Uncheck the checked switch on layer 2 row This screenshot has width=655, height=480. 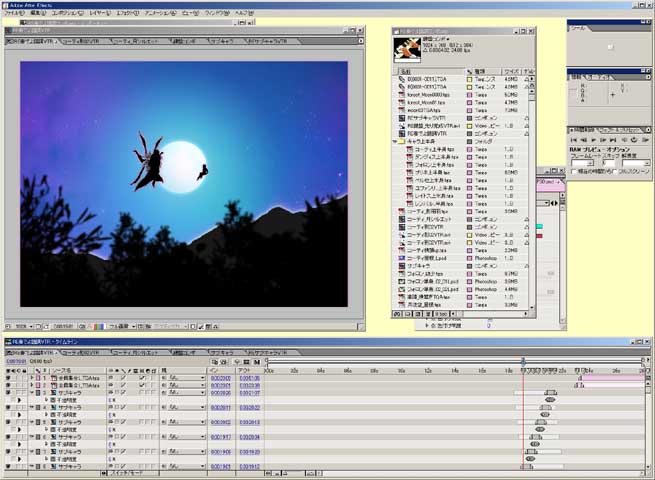click(x=142, y=386)
